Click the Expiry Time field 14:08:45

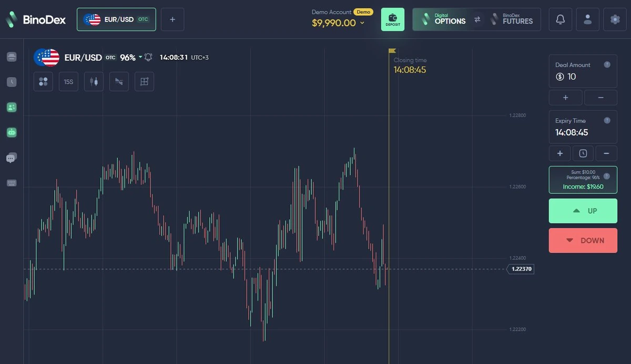(583, 127)
